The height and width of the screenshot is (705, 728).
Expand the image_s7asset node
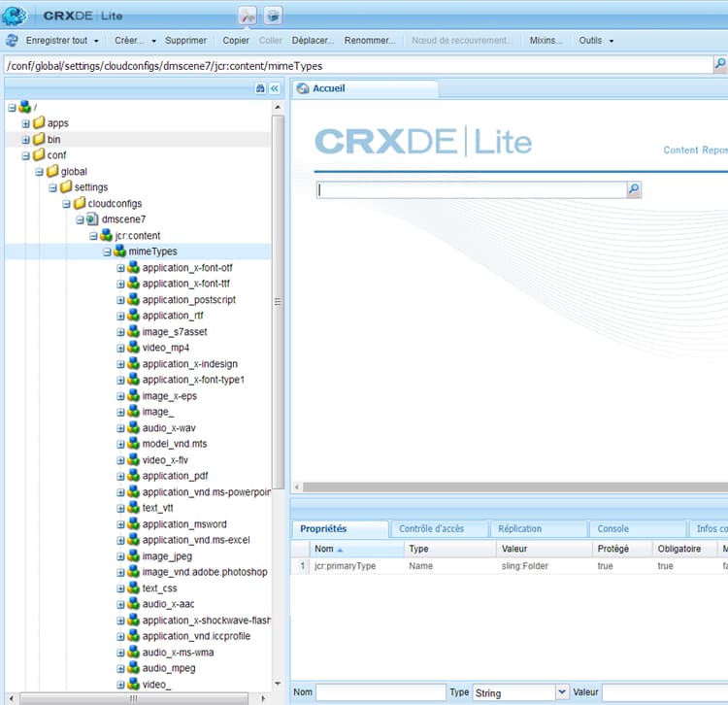point(120,332)
